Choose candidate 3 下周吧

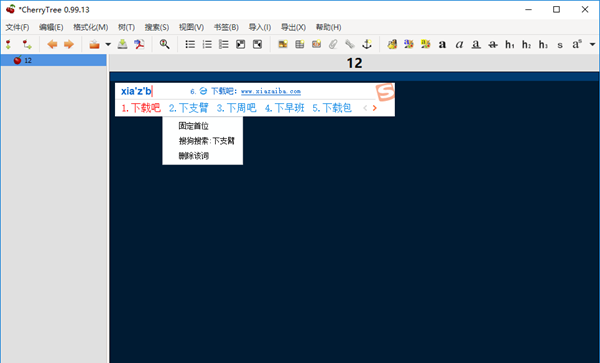point(236,108)
